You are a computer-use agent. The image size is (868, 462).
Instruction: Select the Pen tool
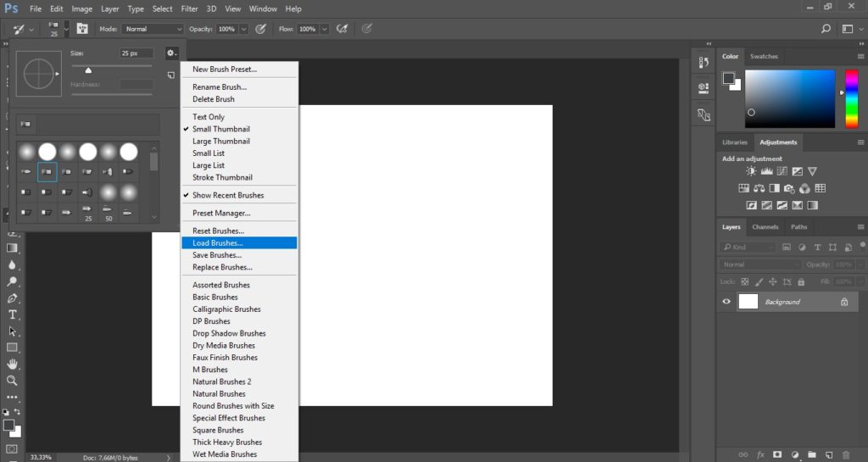12,298
